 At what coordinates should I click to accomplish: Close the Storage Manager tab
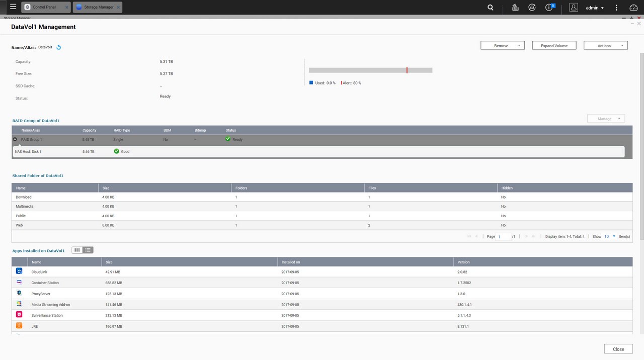118,8
